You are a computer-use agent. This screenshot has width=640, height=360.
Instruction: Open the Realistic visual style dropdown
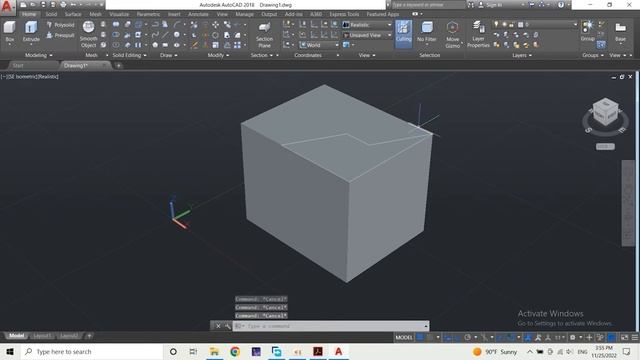pyautogui.click(x=367, y=25)
